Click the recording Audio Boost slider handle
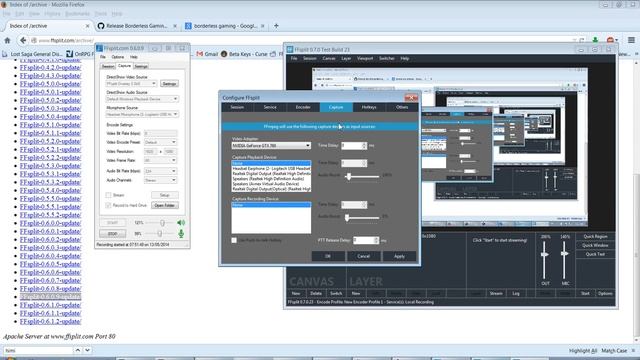 pyautogui.click(x=347, y=218)
